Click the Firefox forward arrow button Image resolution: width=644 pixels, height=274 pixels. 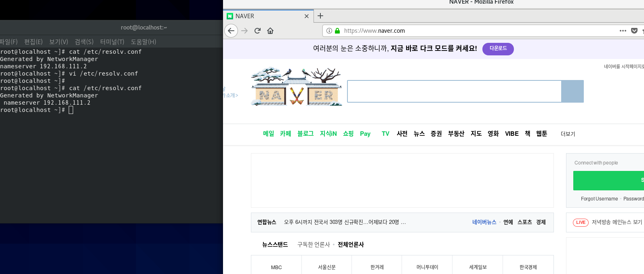(244, 31)
